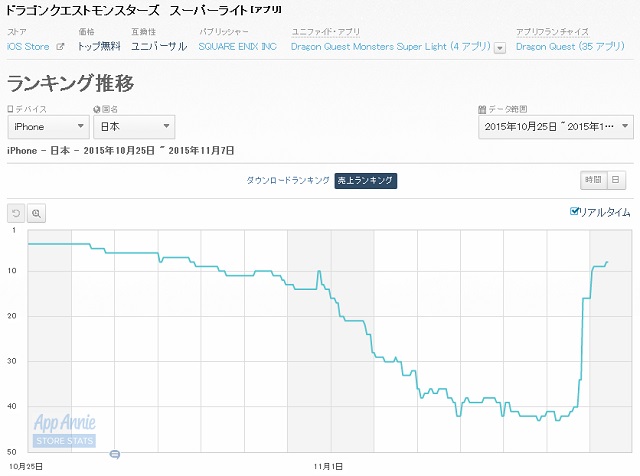Click the ranking line spike near 11月1日

click(x=319, y=271)
